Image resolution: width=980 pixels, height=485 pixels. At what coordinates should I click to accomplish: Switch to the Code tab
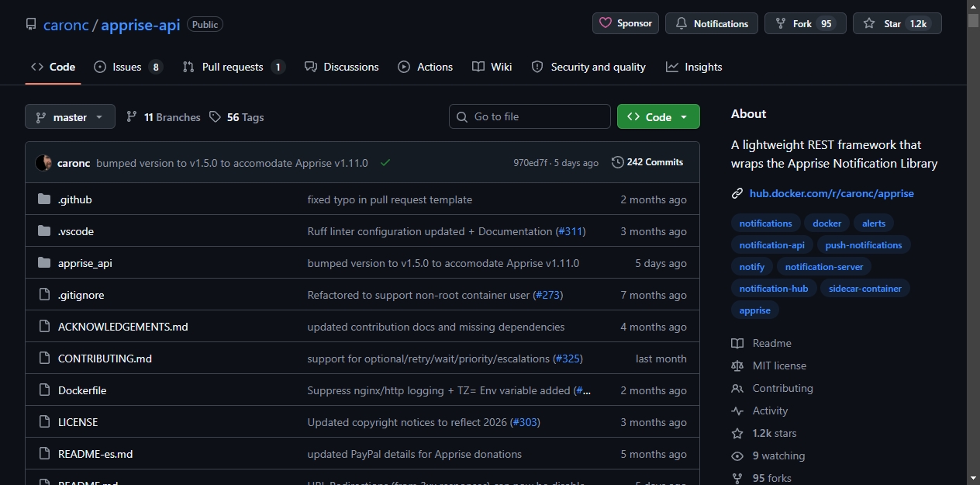[x=53, y=67]
